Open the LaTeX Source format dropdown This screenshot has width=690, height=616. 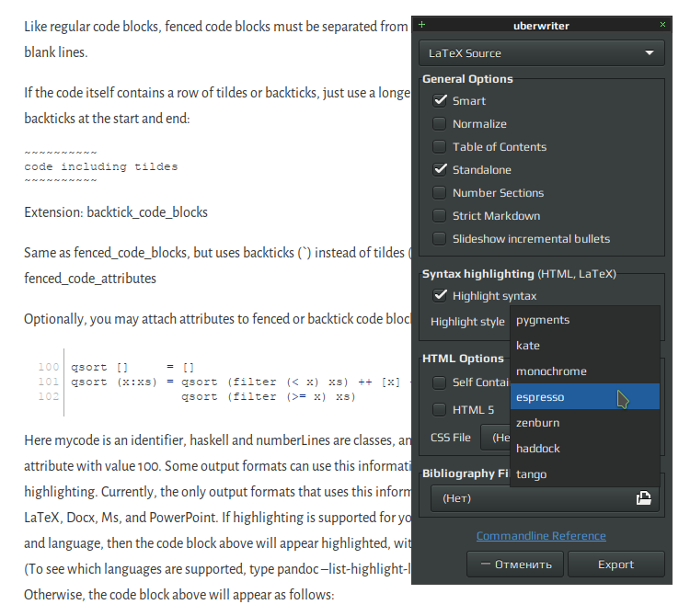tap(542, 53)
